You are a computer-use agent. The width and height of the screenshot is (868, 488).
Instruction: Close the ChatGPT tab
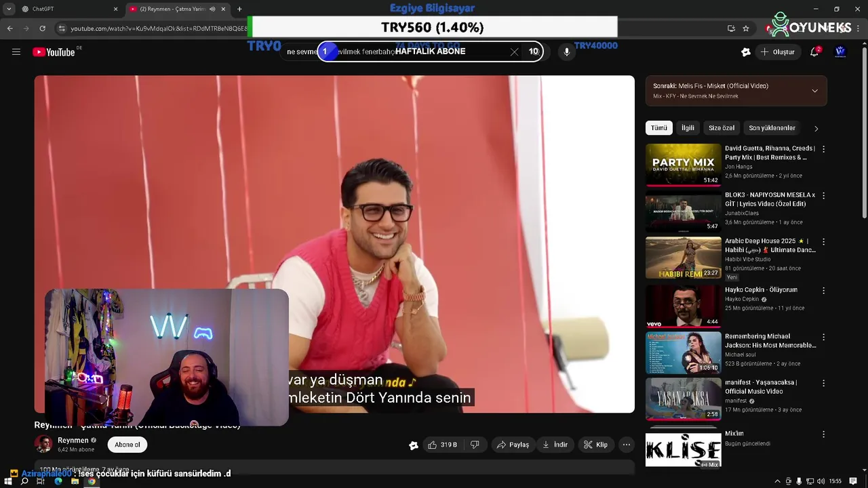point(115,9)
